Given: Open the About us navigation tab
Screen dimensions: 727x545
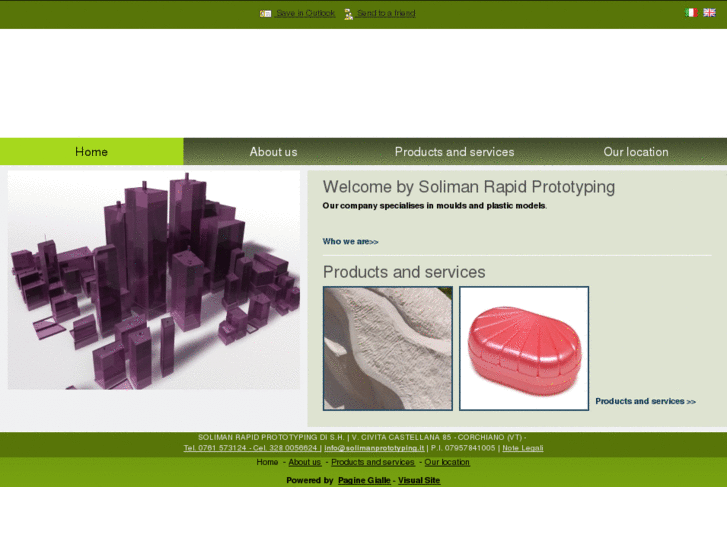Looking at the screenshot, I should (x=274, y=152).
